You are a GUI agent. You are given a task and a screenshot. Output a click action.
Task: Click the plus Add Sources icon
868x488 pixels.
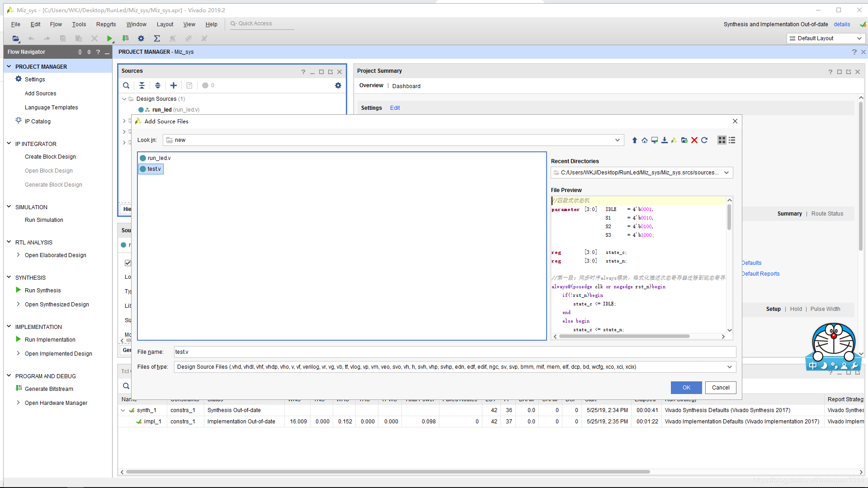(x=174, y=85)
